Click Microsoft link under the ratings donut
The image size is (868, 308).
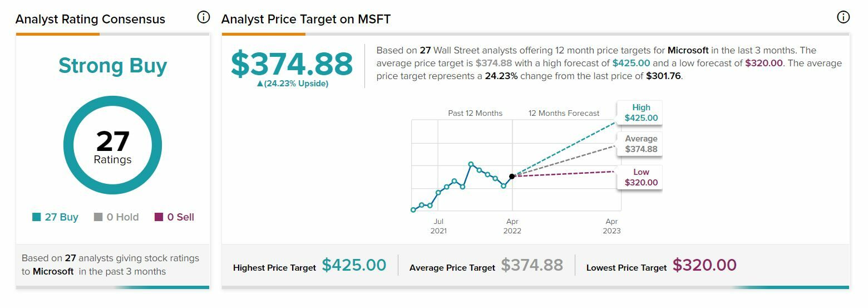coord(53,271)
